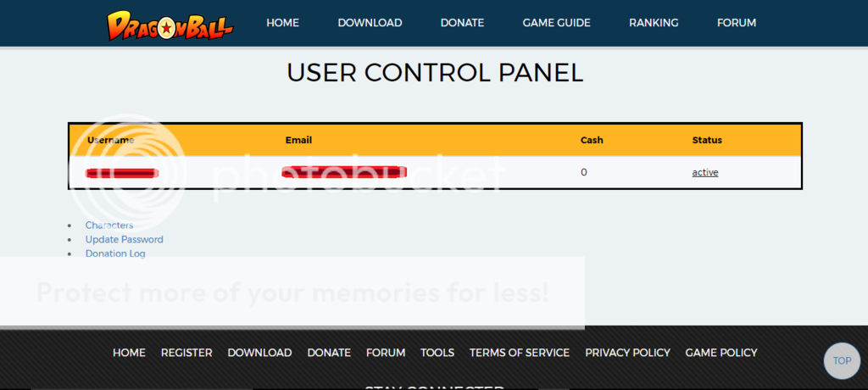Viewport: 868px width, 390px height.
Task: Click the active status link
Action: [x=704, y=172]
